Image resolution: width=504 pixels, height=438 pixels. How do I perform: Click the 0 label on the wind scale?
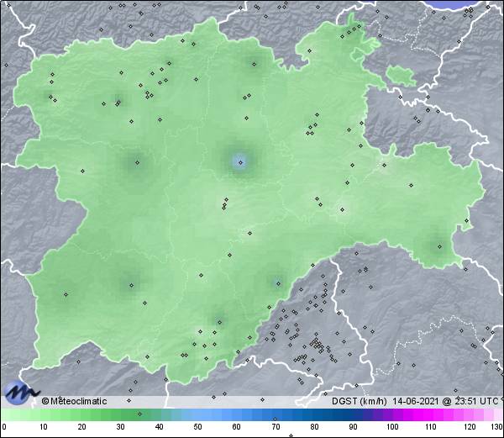pyautogui.click(x=4, y=427)
